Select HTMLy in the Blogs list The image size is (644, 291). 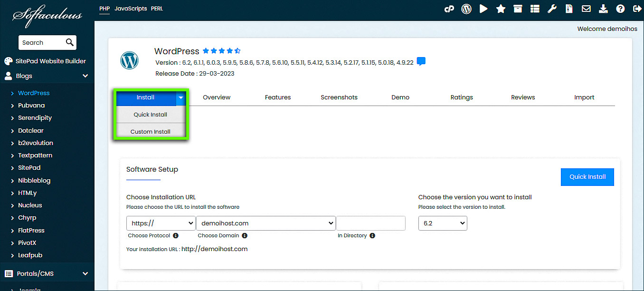[x=28, y=193]
